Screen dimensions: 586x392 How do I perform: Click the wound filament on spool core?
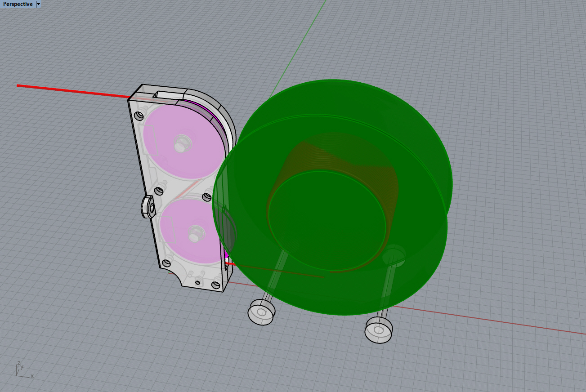[x=342, y=157]
